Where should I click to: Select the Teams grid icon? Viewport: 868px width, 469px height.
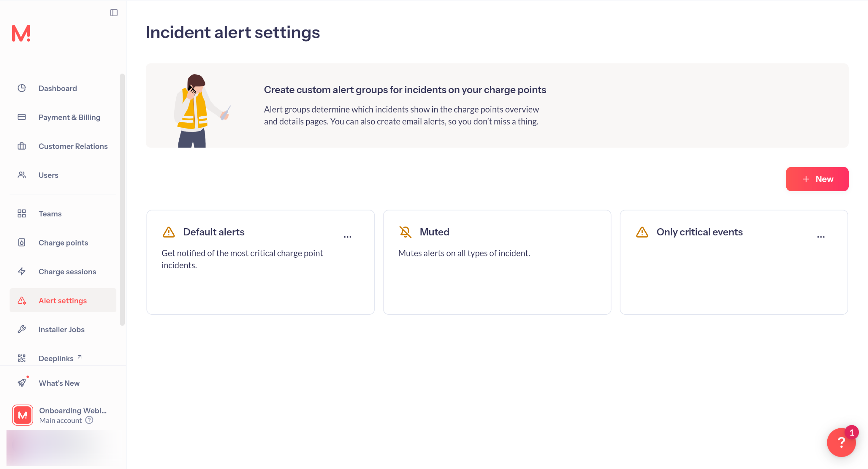click(x=22, y=213)
